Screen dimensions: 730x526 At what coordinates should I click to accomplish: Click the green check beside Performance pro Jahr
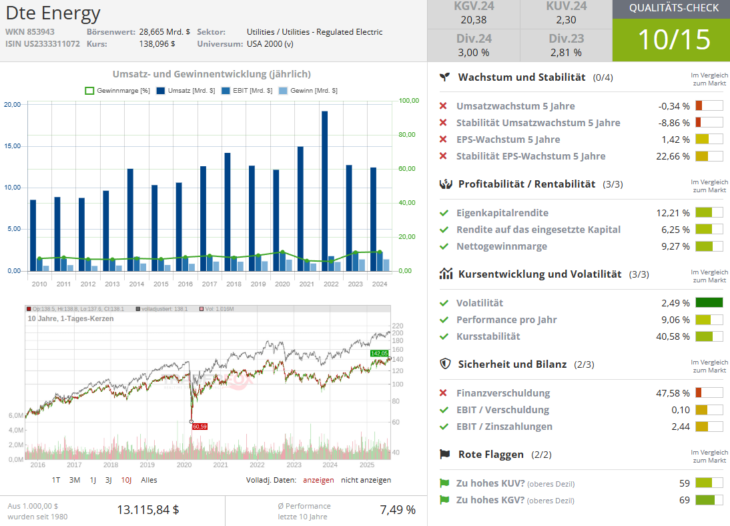444,320
